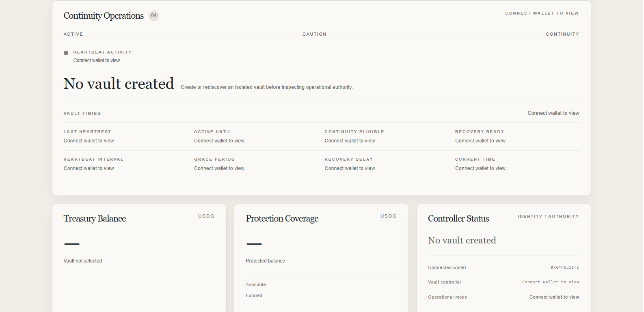Click Connect wallet to view under Heartbeat Activity

[x=97, y=60]
